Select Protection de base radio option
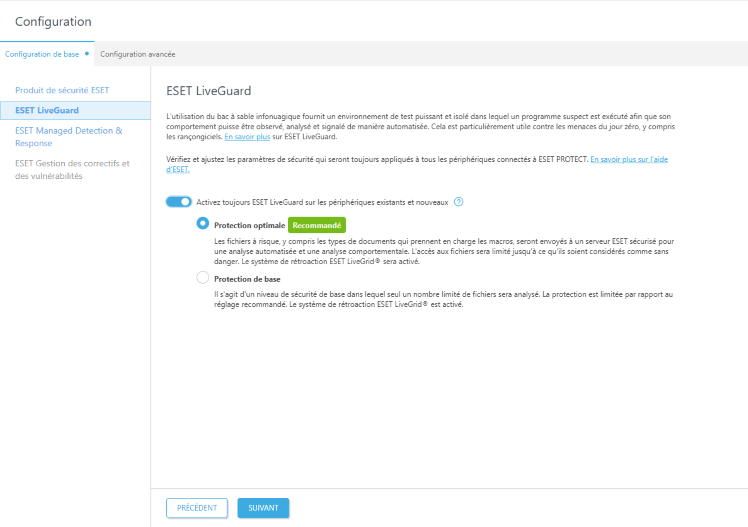748x527 pixels. (203, 278)
